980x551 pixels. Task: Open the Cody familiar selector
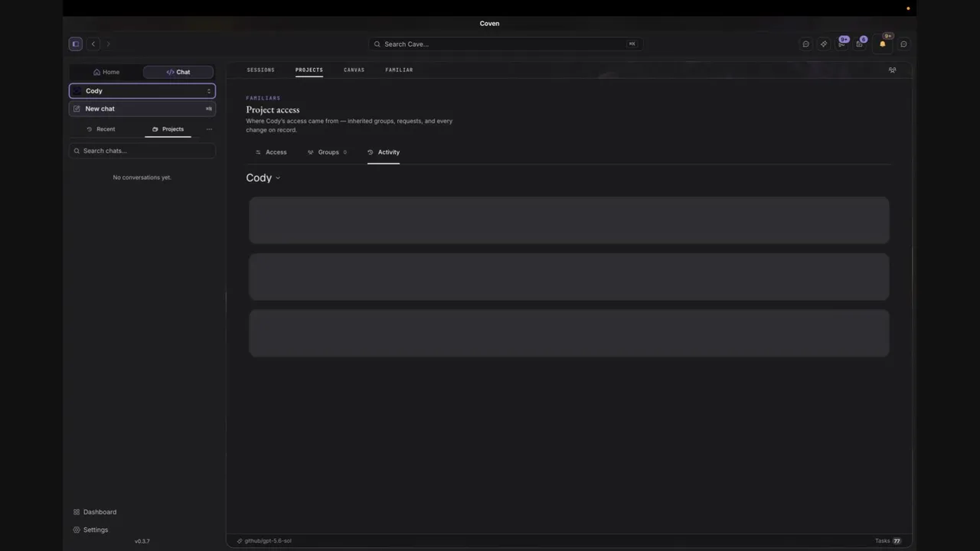tap(142, 91)
